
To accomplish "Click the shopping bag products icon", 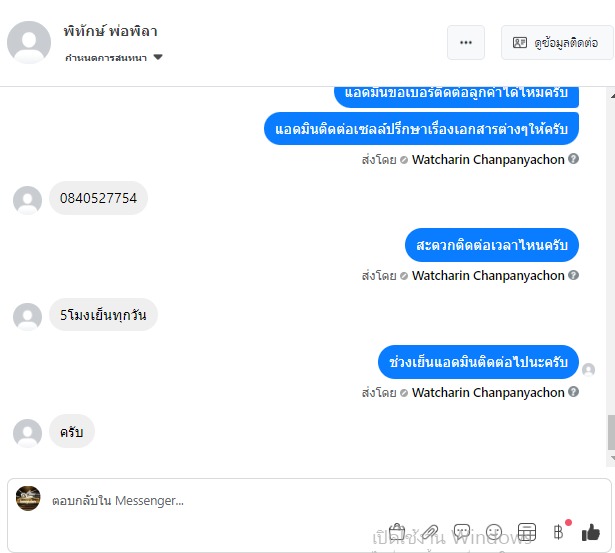I will (397, 533).
